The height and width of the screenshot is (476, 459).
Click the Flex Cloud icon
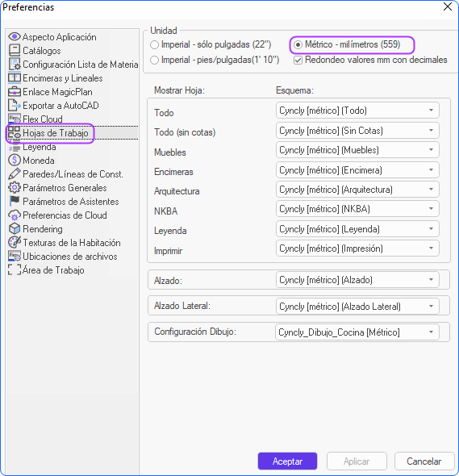tap(15, 119)
